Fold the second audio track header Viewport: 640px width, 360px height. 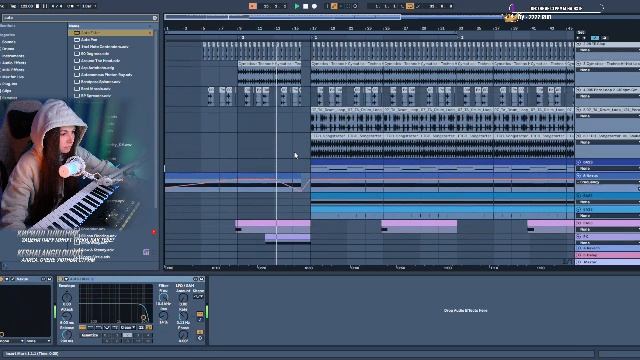(579, 64)
